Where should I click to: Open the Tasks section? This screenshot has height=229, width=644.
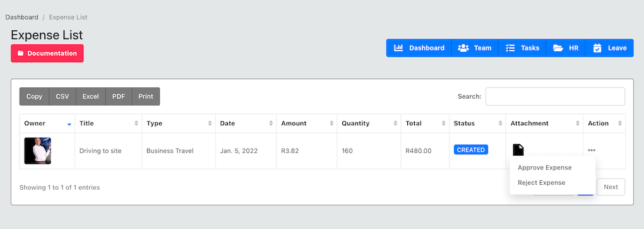click(522, 48)
